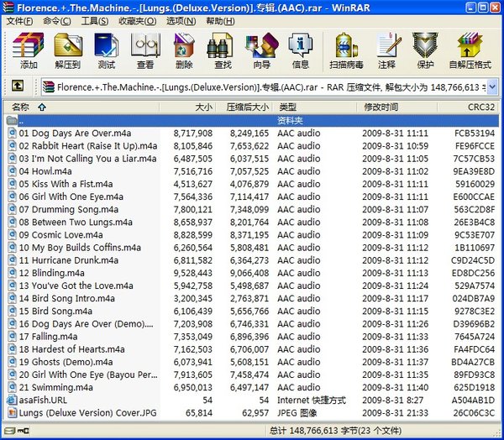504x440 pixels.
Task: Sort by the 类型 column header
Action: tap(314, 107)
